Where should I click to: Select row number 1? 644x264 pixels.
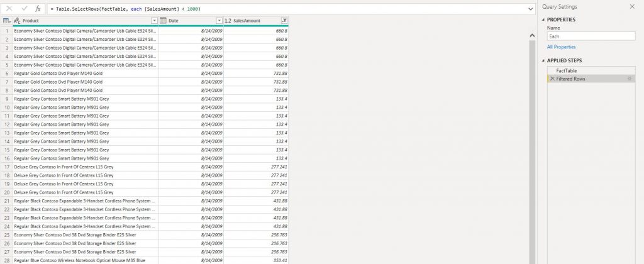[7, 31]
